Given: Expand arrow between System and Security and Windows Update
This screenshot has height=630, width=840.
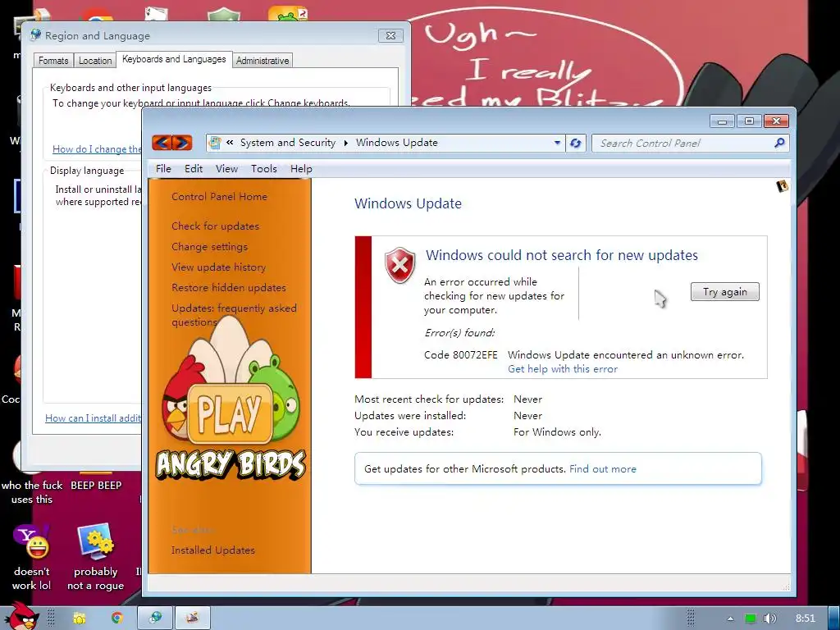Looking at the screenshot, I should click(x=345, y=143).
